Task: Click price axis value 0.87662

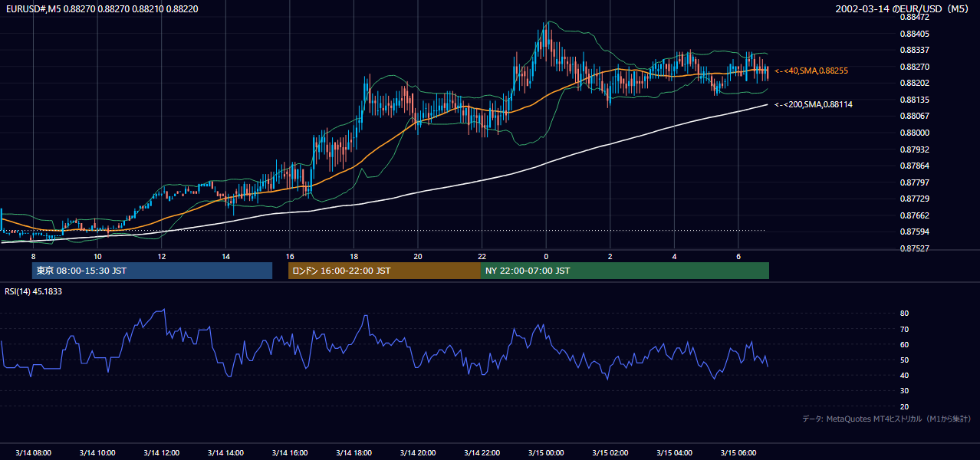Action: (x=914, y=215)
